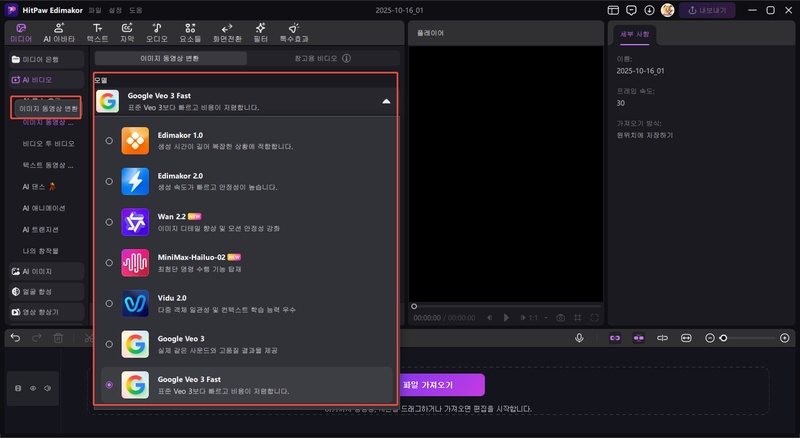Select the Edimakor 1.0 model radio button

coord(109,141)
